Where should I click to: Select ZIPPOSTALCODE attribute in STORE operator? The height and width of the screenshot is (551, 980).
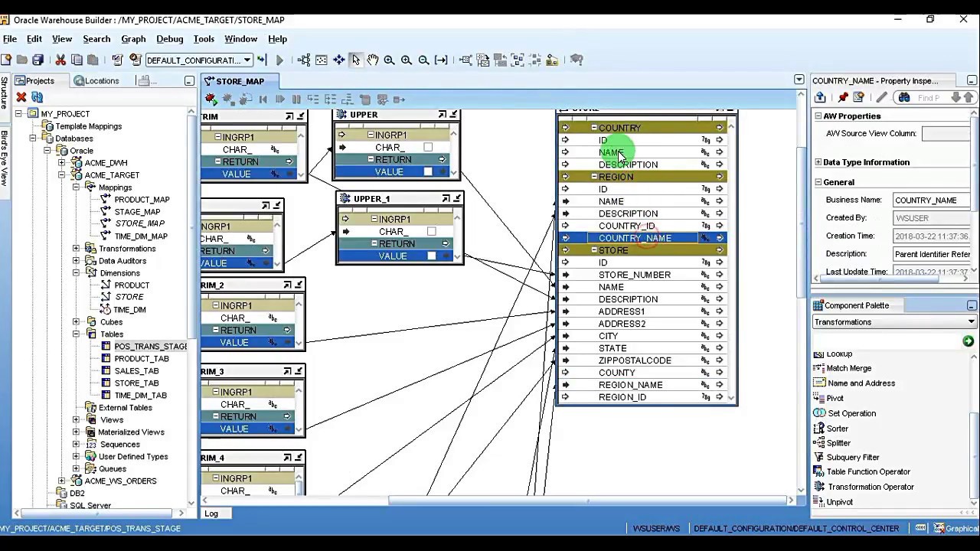tap(635, 360)
